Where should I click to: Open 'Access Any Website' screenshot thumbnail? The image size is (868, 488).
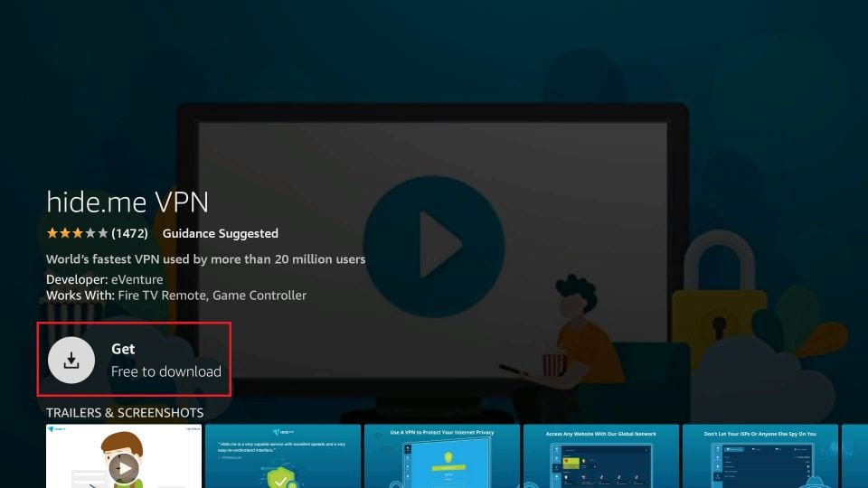[601, 456]
